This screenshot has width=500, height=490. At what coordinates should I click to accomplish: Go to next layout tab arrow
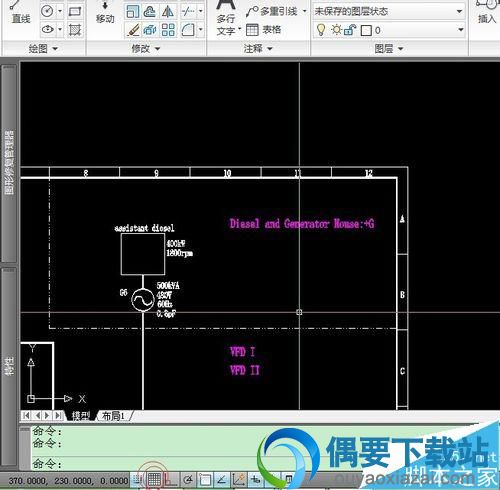[47, 415]
